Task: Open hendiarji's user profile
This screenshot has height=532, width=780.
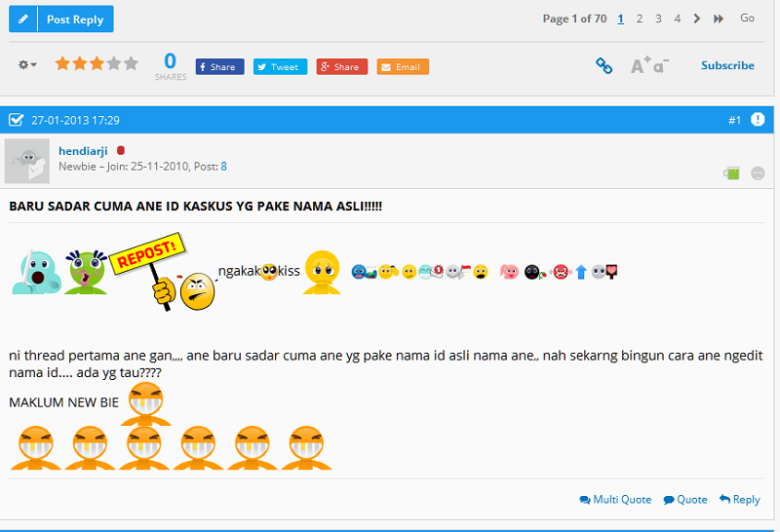Action: click(83, 151)
